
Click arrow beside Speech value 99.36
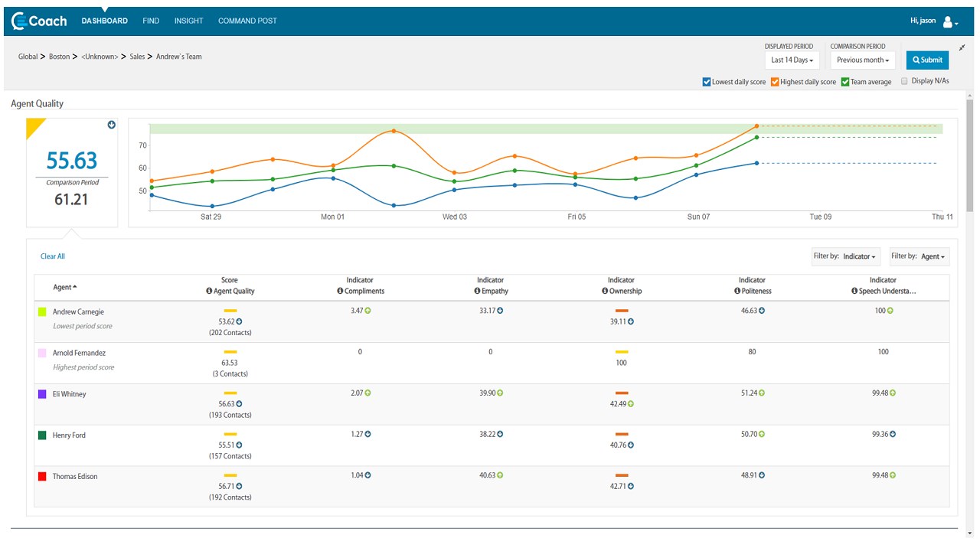[x=893, y=435]
